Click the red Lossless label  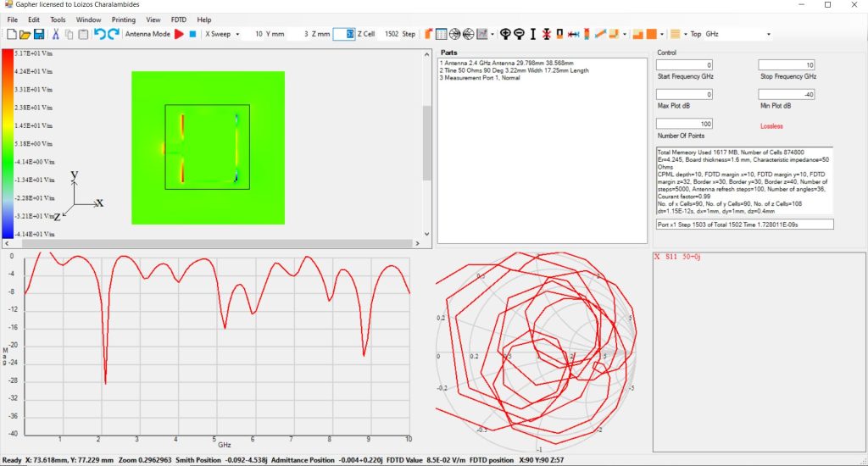pos(771,125)
